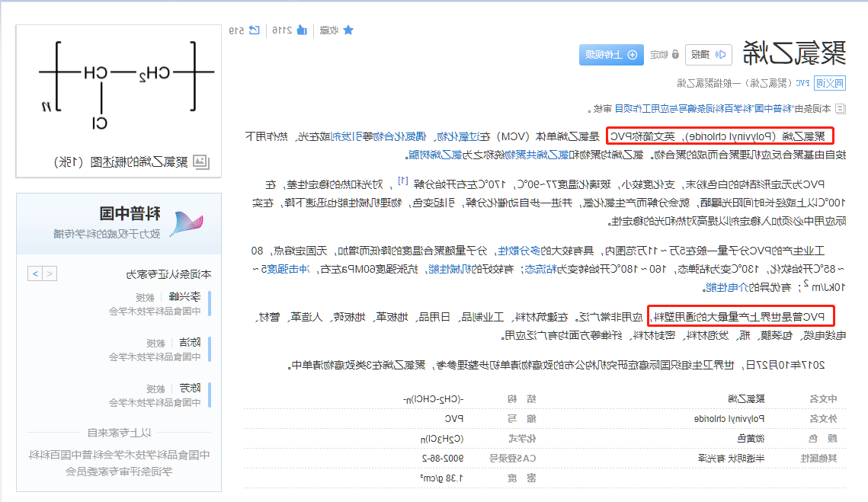Click the 聚氯乙烯 page title
The width and height of the screenshot is (868, 502).
click(x=794, y=53)
